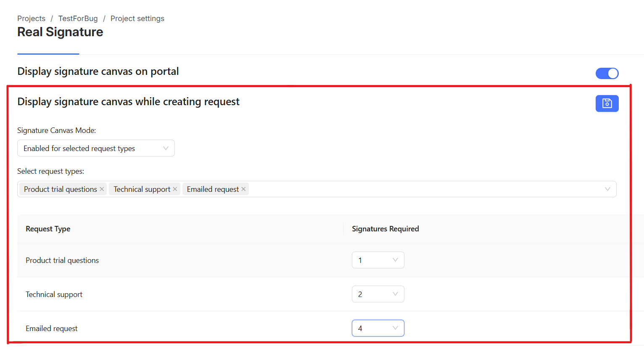
Task: Click inside the request types input field
Action: (x=420, y=189)
